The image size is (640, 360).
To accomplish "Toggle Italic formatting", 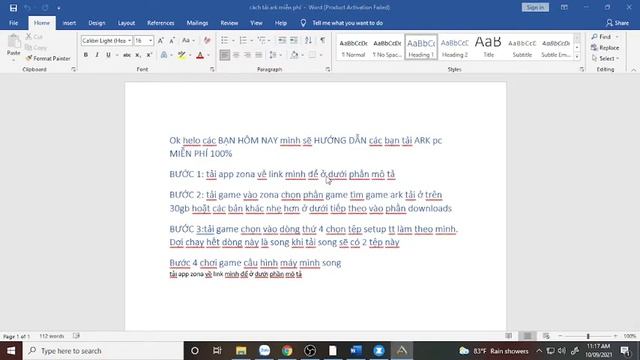I will pyautogui.click(x=97, y=55).
